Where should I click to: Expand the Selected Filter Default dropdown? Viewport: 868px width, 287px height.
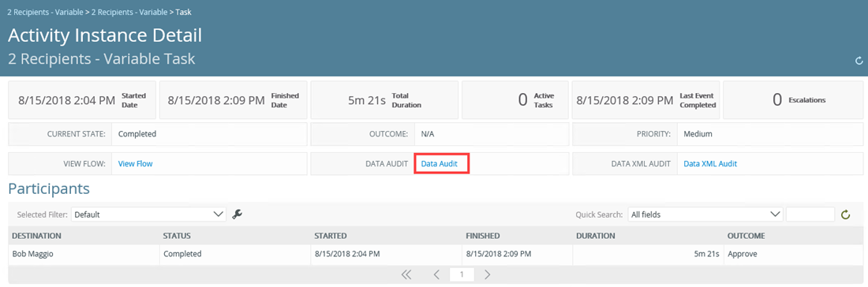click(x=149, y=214)
